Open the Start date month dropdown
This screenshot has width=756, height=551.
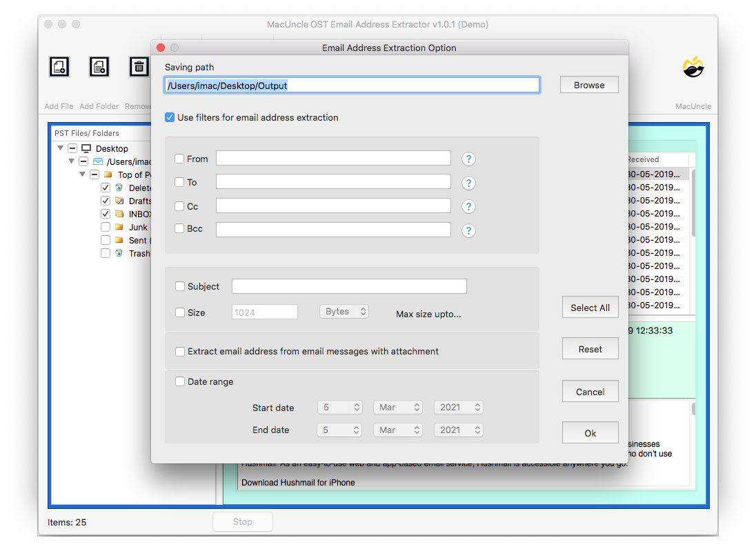[398, 408]
